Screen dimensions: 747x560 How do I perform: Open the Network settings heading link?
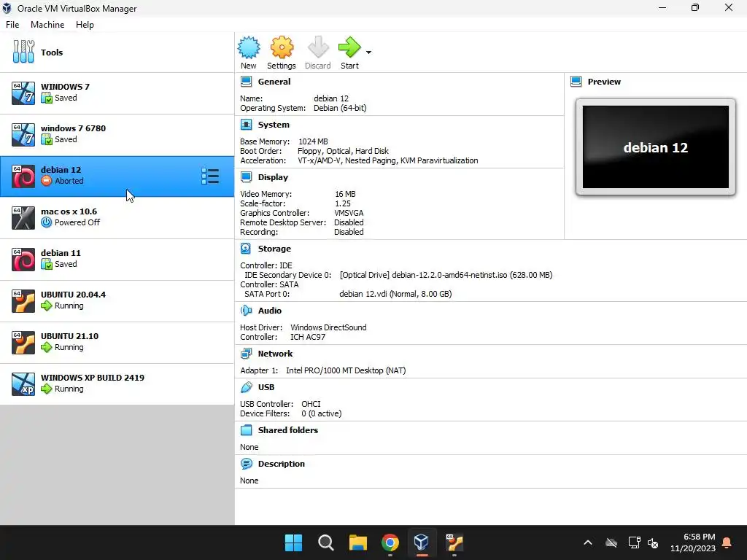[x=275, y=354]
